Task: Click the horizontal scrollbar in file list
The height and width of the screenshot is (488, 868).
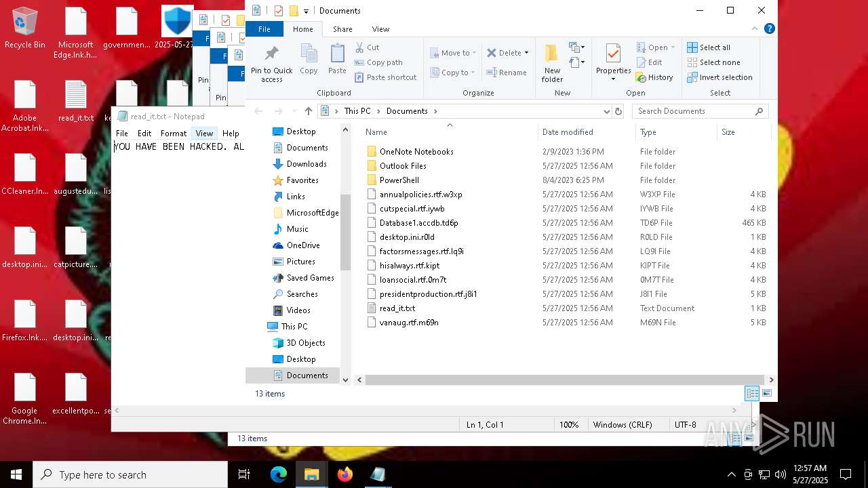Action: [566, 380]
